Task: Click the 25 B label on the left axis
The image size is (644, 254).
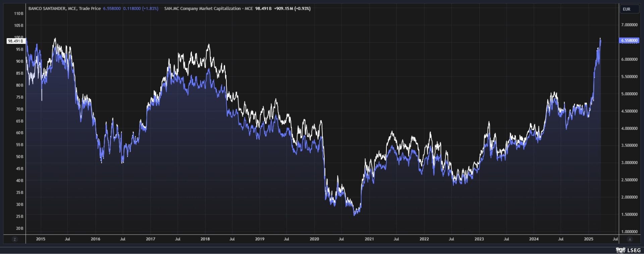Action: [20, 216]
